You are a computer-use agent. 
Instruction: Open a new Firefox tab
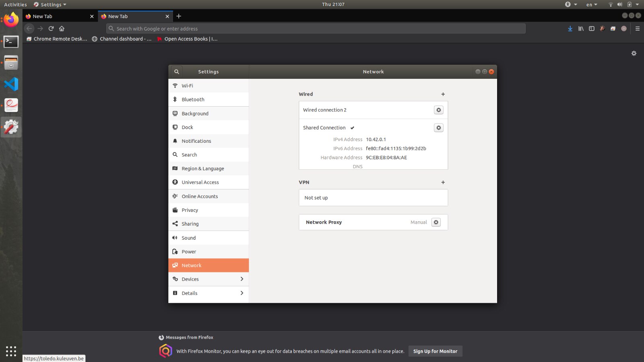pyautogui.click(x=179, y=16)
